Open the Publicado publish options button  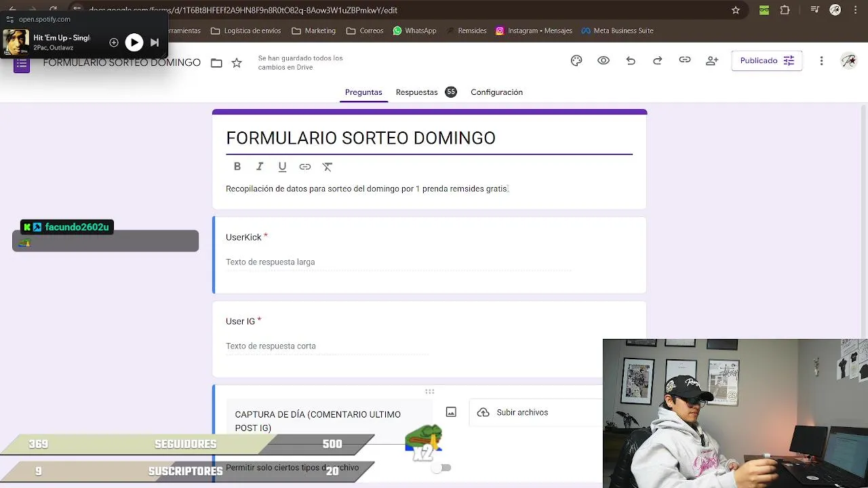(x=767, y=60)
